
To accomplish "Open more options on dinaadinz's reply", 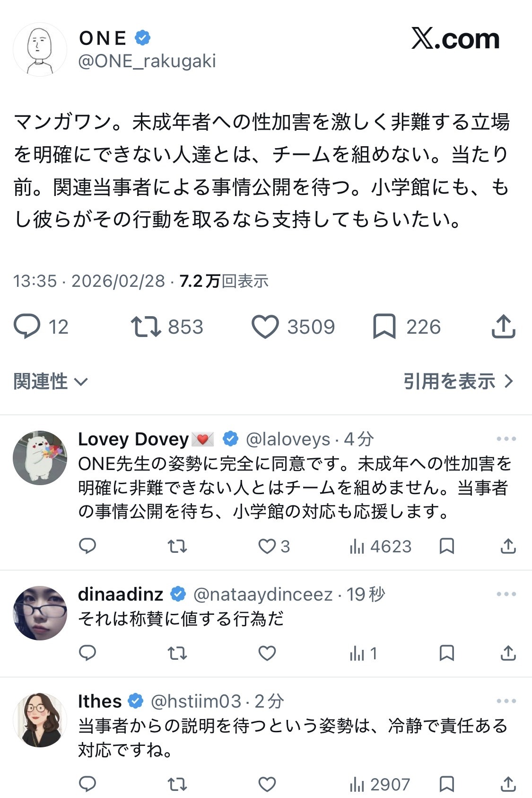I will coord(506,594).
